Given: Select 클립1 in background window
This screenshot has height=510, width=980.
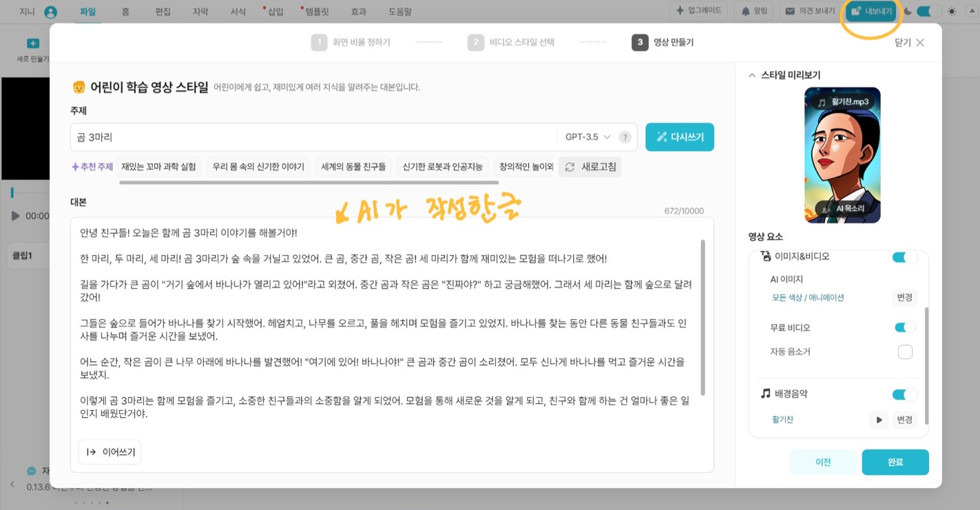Looking at the screenshot, I should tap(23, 256).
